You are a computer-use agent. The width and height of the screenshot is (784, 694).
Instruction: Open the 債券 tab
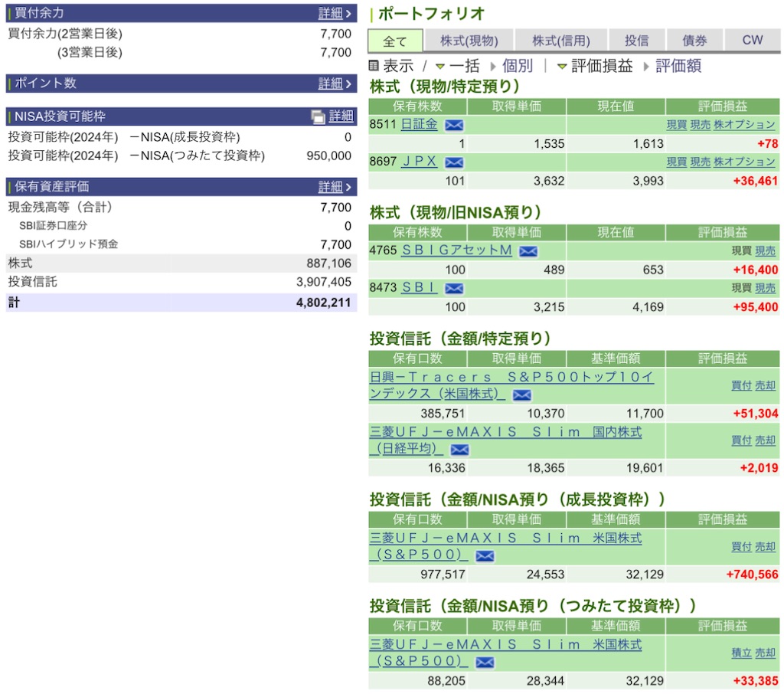tap(694, 41)
